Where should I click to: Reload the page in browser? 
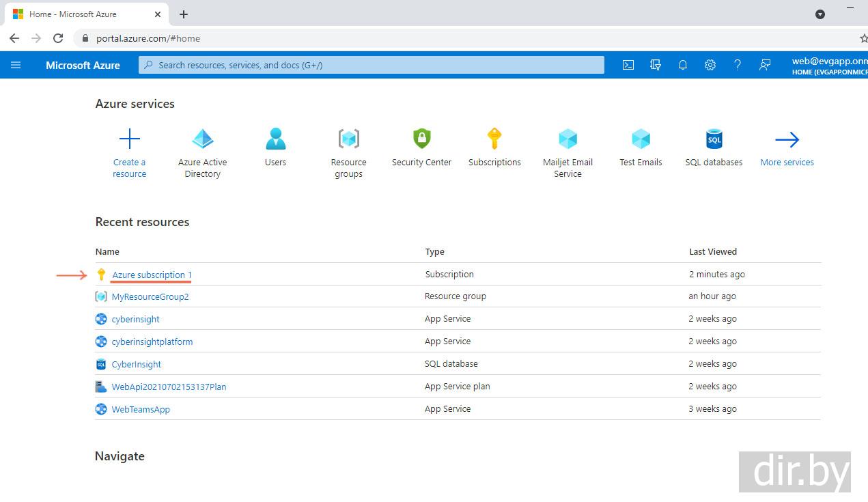(x=58, y=38)
